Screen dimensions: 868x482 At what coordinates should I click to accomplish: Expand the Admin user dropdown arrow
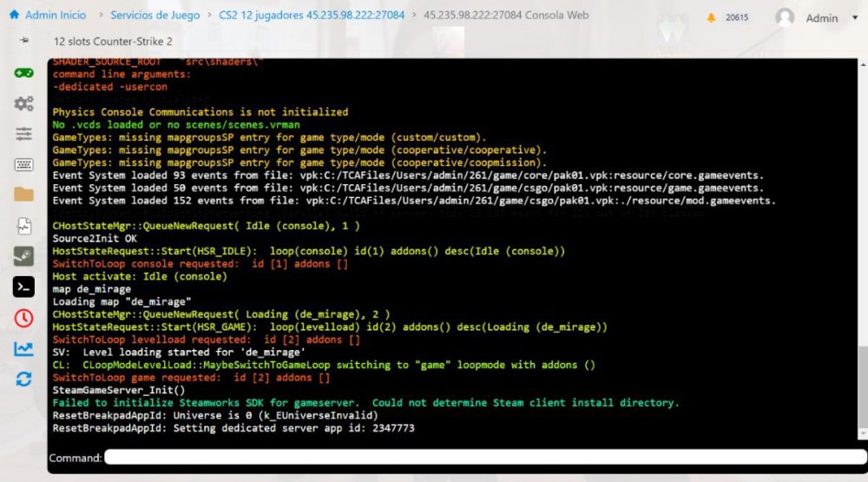coord(854,17)
